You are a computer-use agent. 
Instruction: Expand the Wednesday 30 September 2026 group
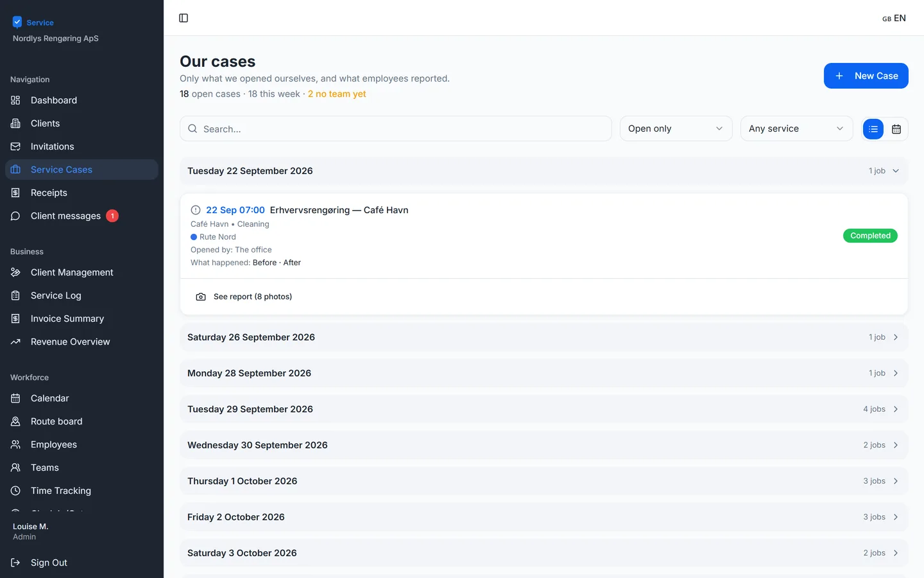(x=544, y=445)
